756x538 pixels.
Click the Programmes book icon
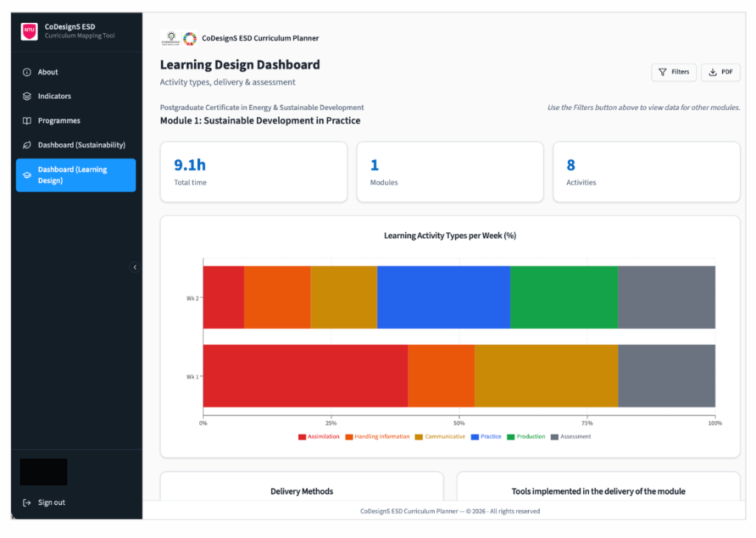coord(27,121)
